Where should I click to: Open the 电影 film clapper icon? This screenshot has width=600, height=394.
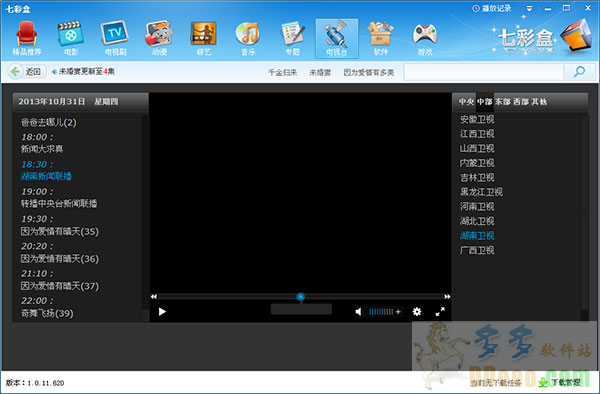click(71, 38)
